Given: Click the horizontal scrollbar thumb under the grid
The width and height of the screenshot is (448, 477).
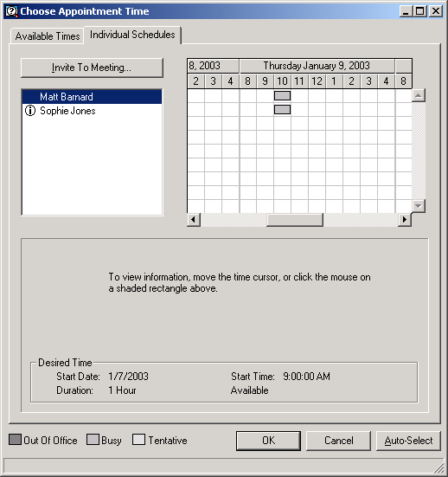Looking at the screenshot, I should click(x=295, y=220).
